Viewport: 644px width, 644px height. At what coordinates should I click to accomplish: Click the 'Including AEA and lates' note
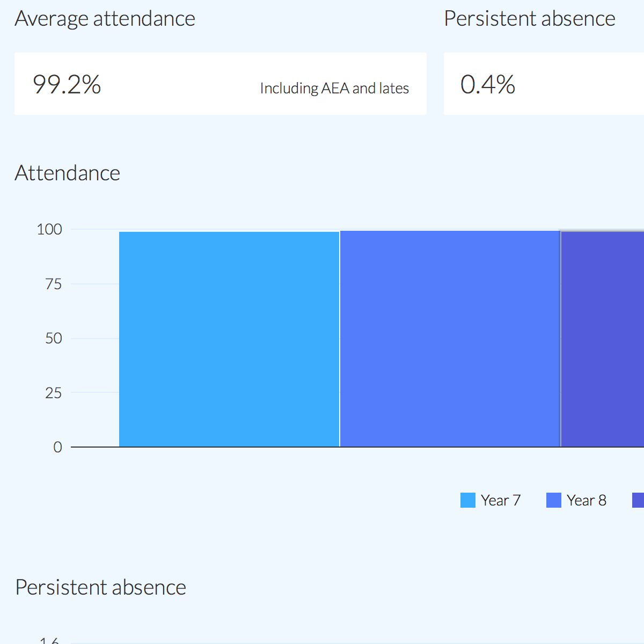coord(334,88)
